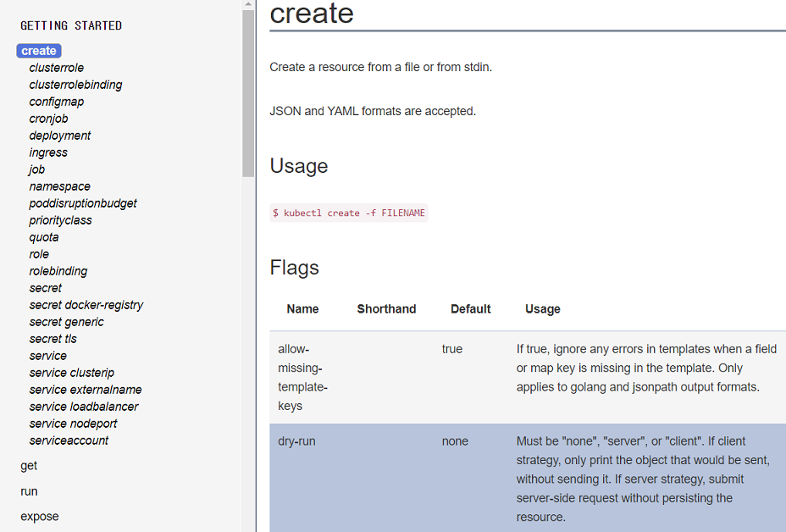Viewport: 786px width, 532px height.
Task: Open the service loadbalancer link
Action: coord(84,407)
